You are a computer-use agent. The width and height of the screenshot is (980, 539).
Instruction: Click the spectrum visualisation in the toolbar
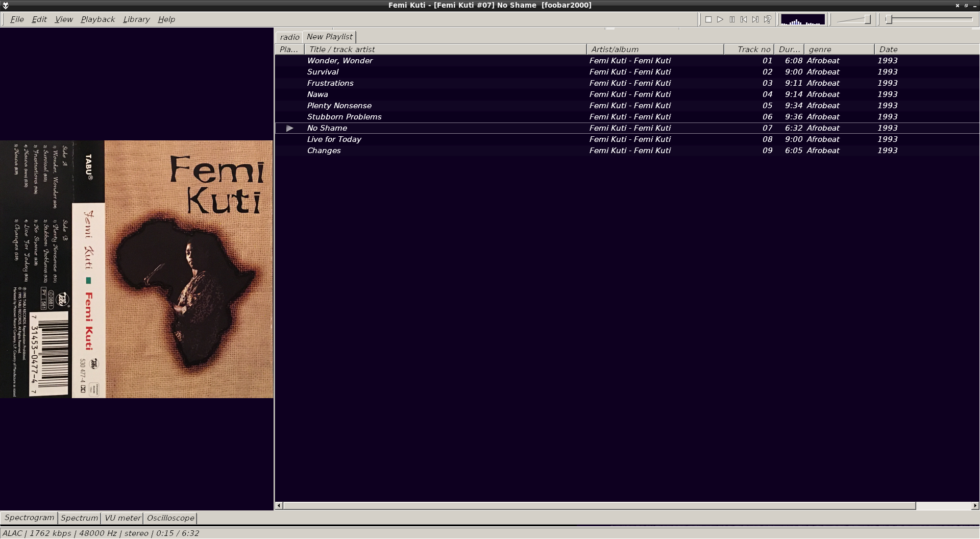[803, 19]
